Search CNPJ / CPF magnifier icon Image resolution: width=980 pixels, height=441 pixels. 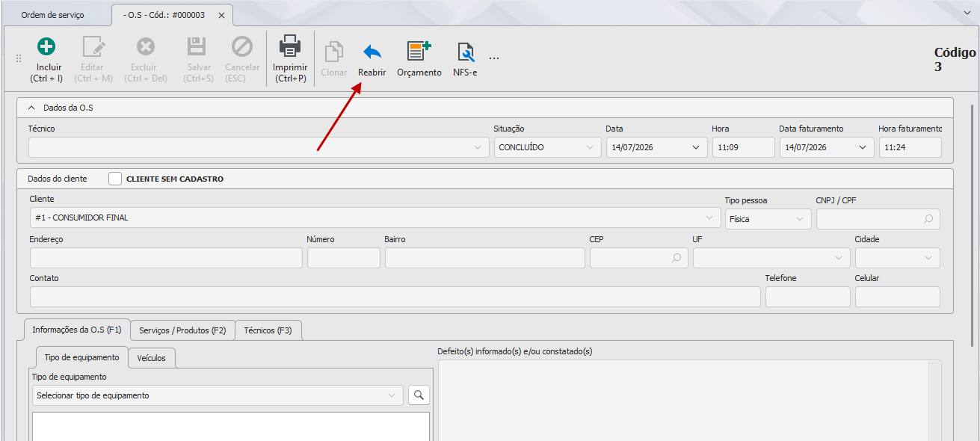coord(928,219)
